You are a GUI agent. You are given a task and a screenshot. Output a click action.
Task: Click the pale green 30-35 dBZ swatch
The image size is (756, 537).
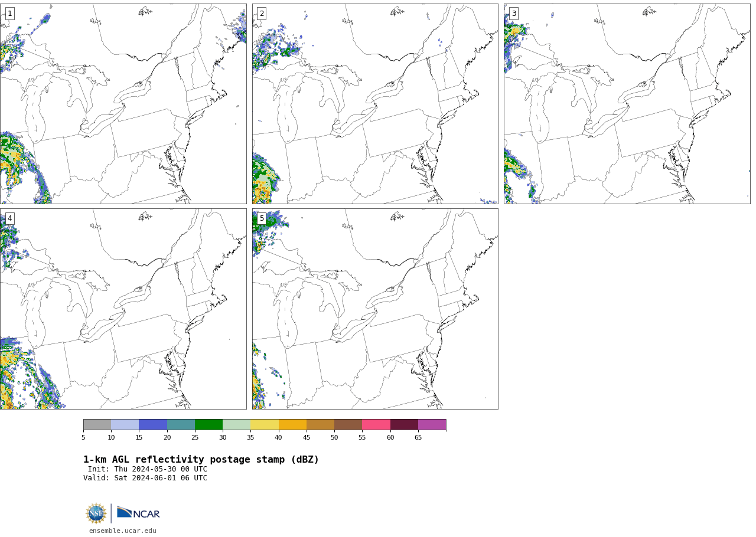(x=236, y=425)
